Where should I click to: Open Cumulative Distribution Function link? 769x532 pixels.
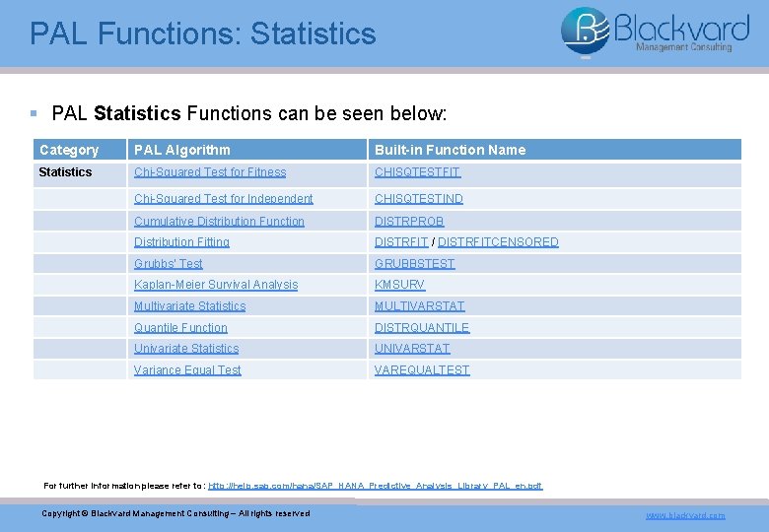click(x=219, y=222)
